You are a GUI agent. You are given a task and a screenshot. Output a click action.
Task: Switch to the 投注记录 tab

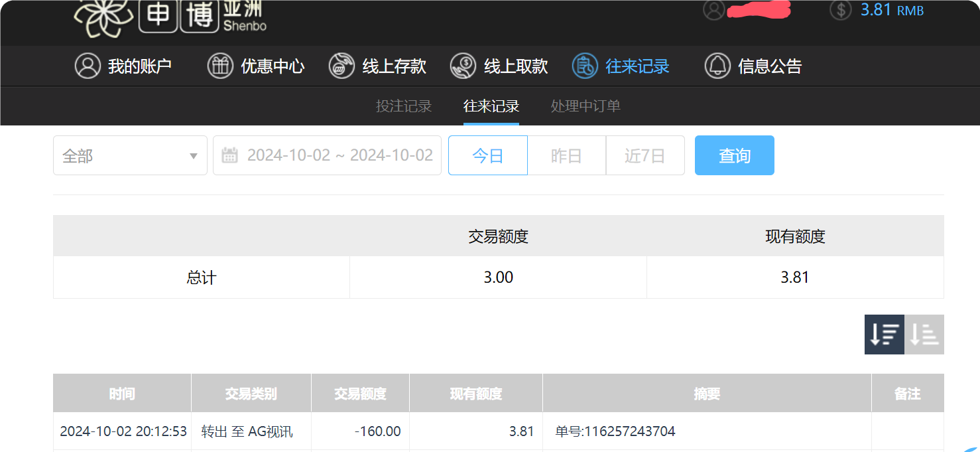click(x=403, y=106)
